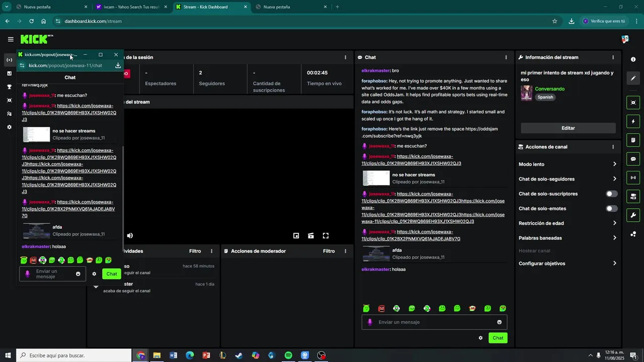Open no se hacer streams thumbnail in popout
The image size is (644, 362).
tap(37, 135)
